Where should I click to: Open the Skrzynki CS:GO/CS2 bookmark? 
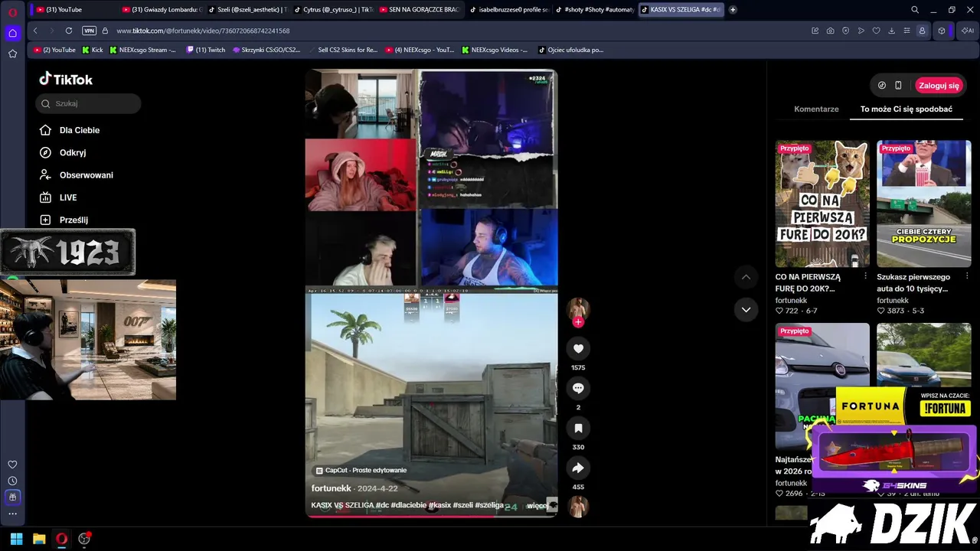click(x=266, y=50)
